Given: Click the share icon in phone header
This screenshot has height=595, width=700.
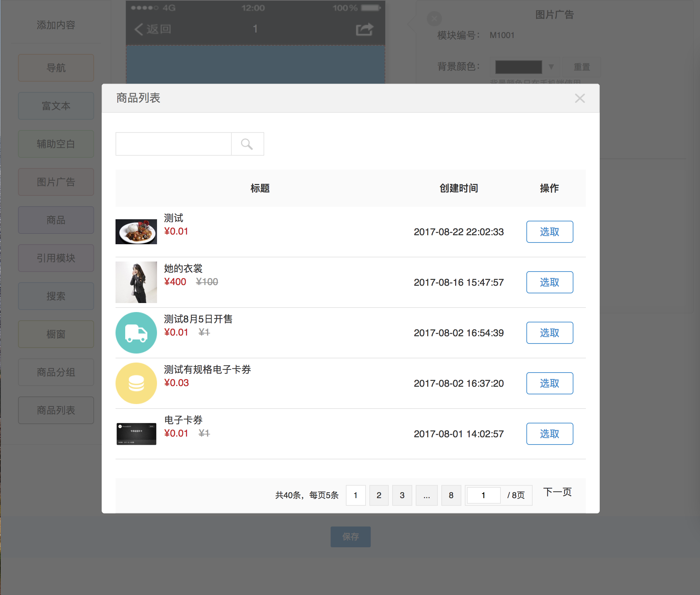Looking at the screenshot, I should coord(364,29).
